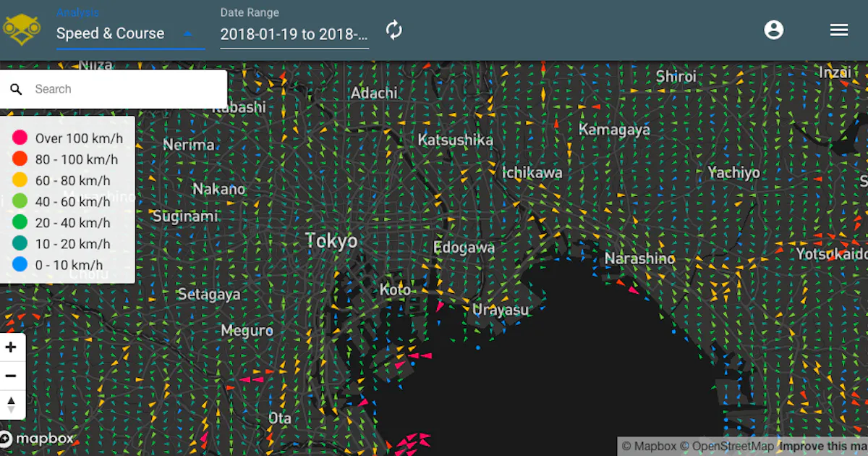The image size is (868, 456).
Task: Click the Improve this map link
Action: (823, 447)
